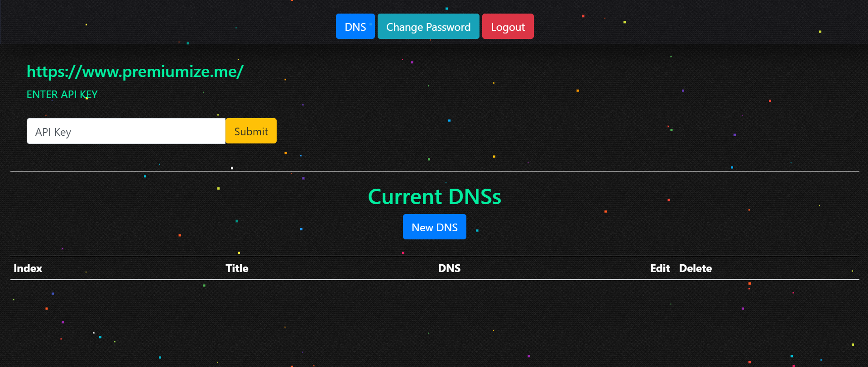Select the Title column header
Image resolution: width=868 pixels, height=367 pixels.
pyautogui.click(x=237, y=268)
